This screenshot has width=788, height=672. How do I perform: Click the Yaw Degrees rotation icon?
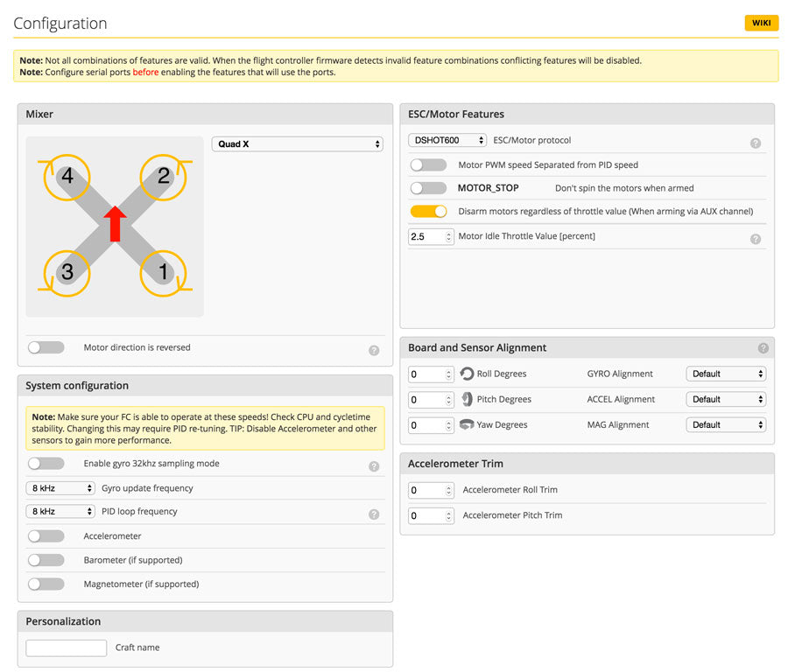467,424
